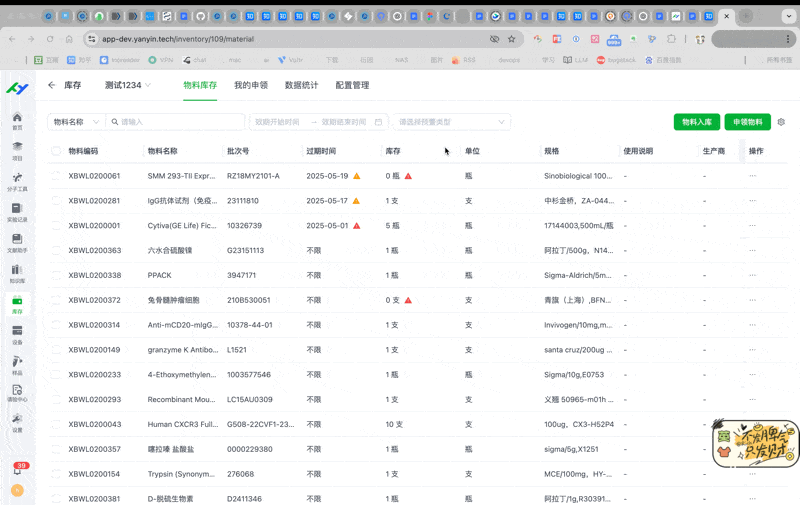Viewport: 800px width, 505px height.
Task: Click the 申领物料 green button
Action: tap(748, 122)
